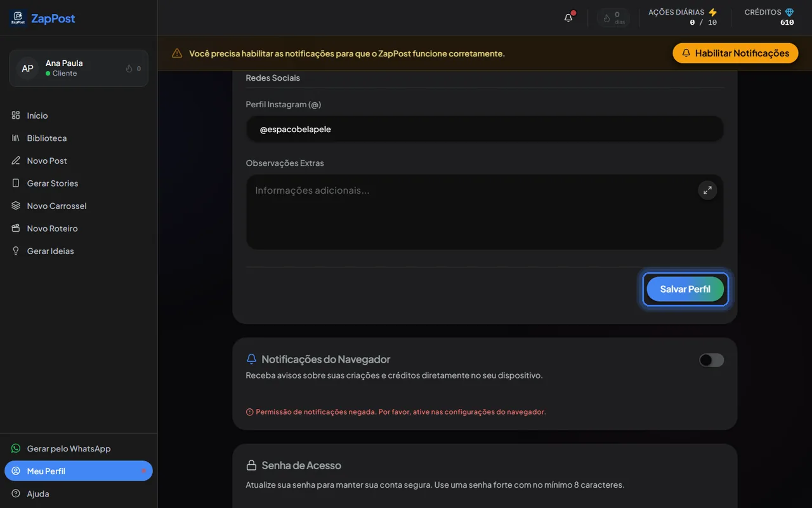Click the daily actions lightning icon
The image size is (812, 508).
coord(713,12)
